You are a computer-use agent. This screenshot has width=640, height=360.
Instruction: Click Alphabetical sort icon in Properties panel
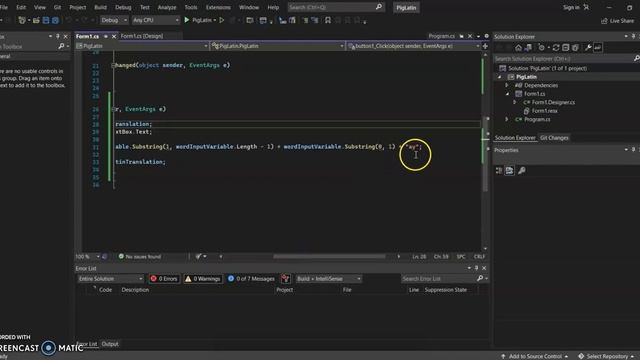click(x=509, y=171)
